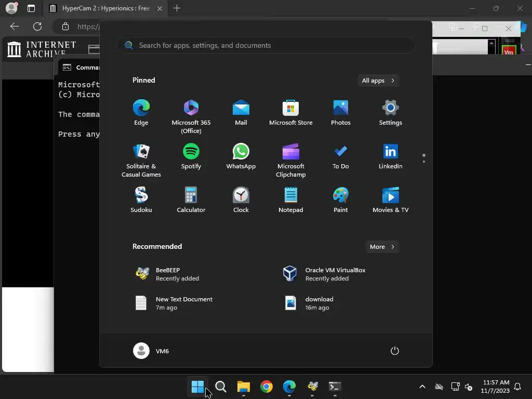Show All apps list
Viewport: 532px width, 399px height.
[x=378, y=81]
